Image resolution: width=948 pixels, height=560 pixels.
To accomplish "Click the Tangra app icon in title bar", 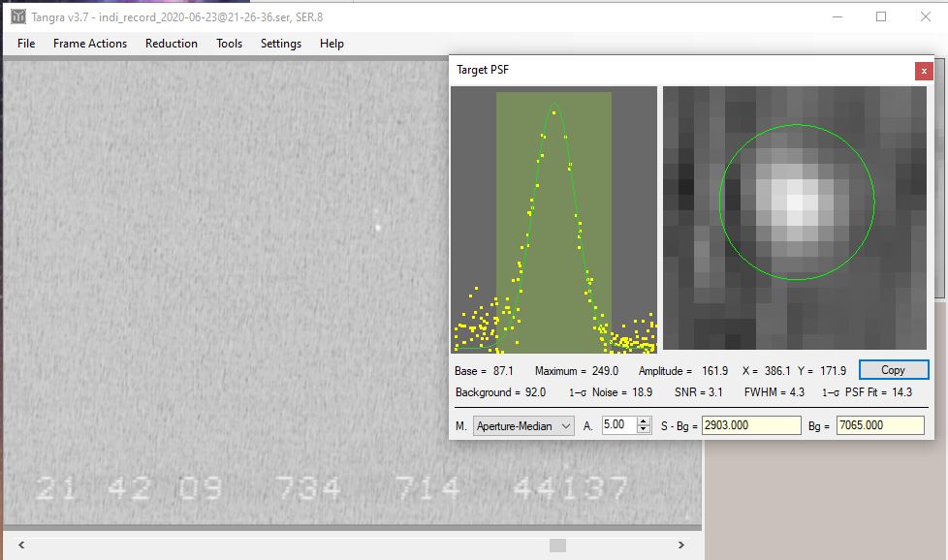I will pos(17,16).
